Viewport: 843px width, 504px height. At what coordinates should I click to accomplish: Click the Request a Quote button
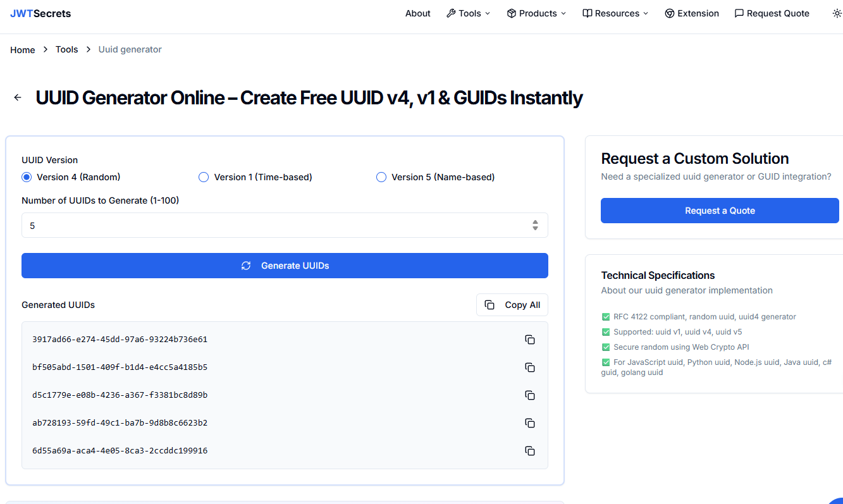(x=720, y=211)
